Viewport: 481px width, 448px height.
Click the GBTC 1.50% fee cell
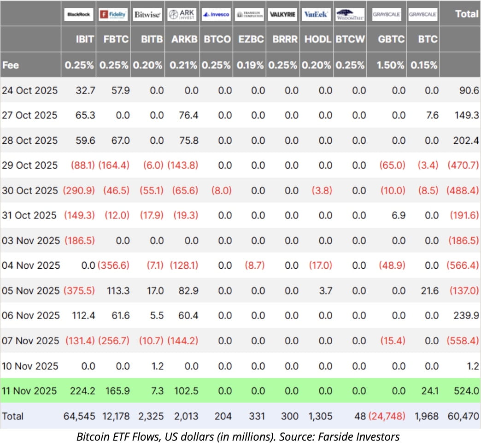point(390,65)
